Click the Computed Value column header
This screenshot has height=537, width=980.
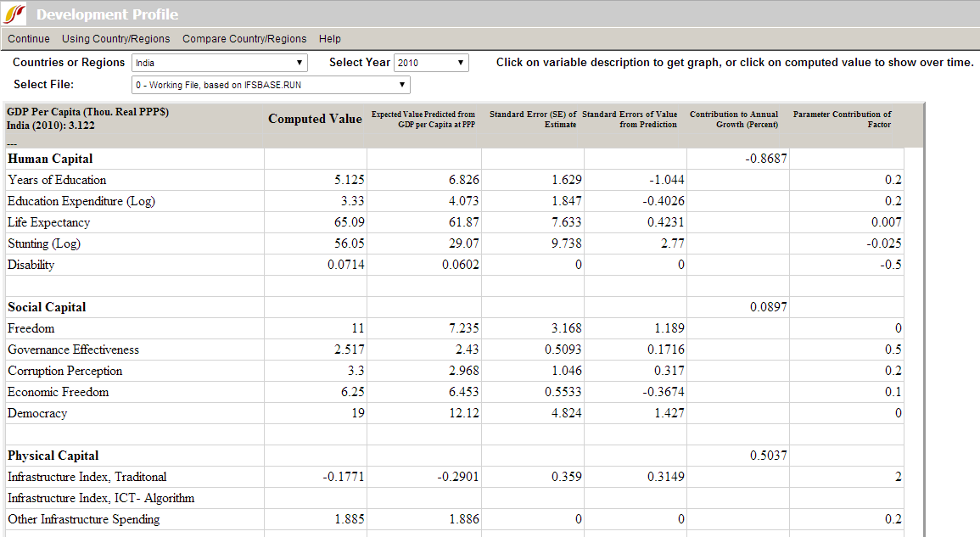(315, 119)
